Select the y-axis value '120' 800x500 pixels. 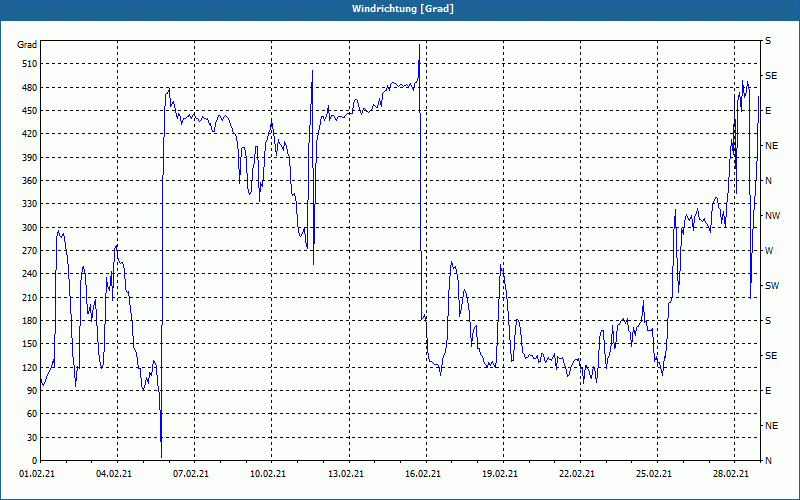pyautogui.click(x=30, y=367)
